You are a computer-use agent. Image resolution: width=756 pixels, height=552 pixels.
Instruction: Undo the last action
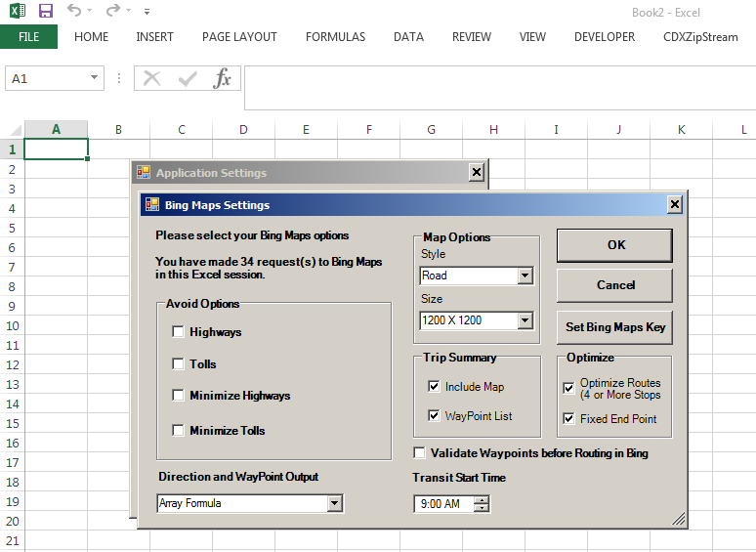[74, 10]
